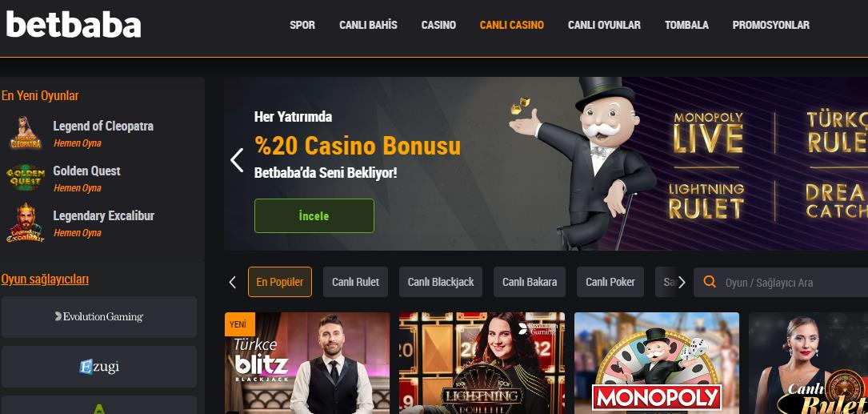Viewport: 868px width, 414px height.
Task: Open the Canlı Casino menu item
Action: [511, 25]
